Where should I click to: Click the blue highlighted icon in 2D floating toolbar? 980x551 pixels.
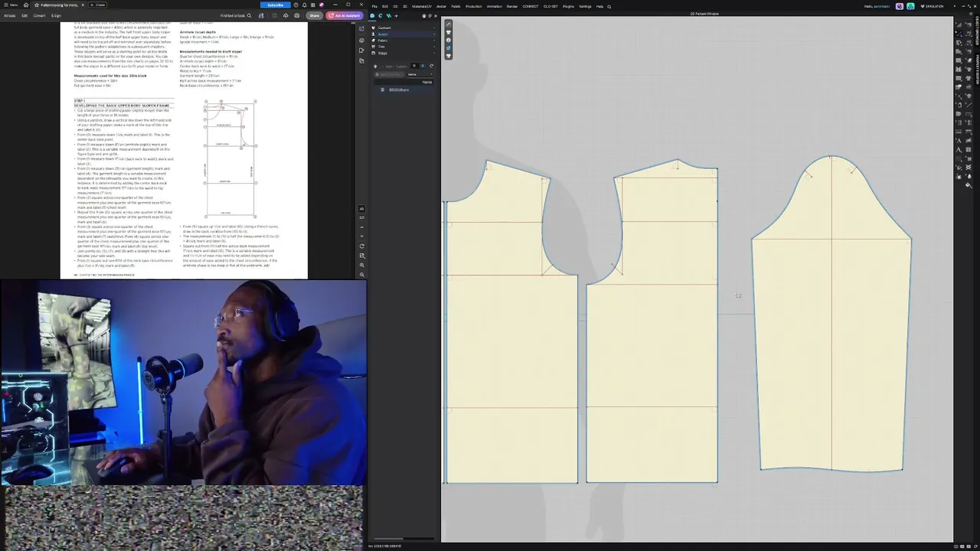449,47
